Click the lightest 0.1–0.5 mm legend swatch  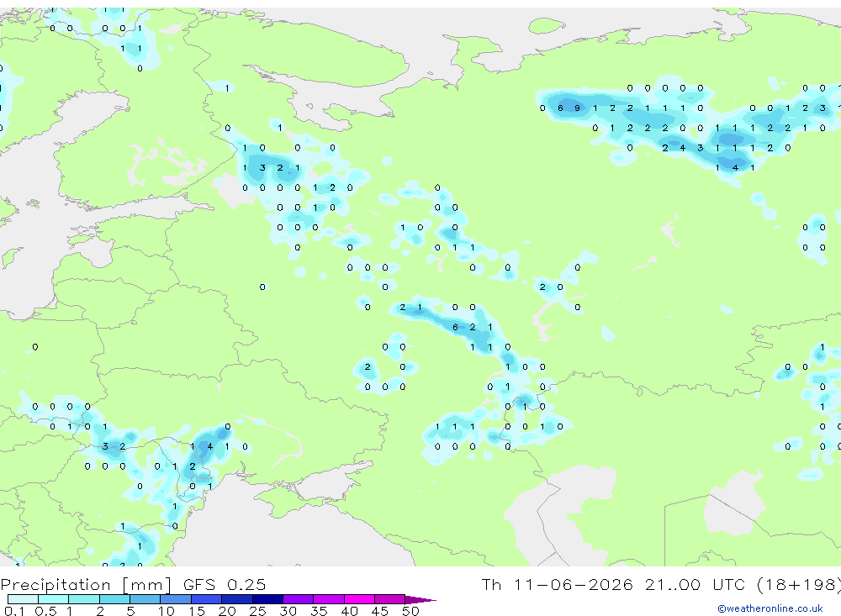23,599
